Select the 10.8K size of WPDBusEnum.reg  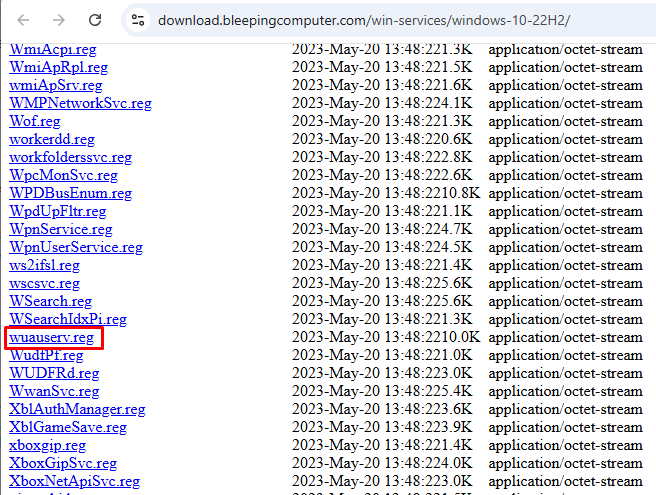(461, 193)
